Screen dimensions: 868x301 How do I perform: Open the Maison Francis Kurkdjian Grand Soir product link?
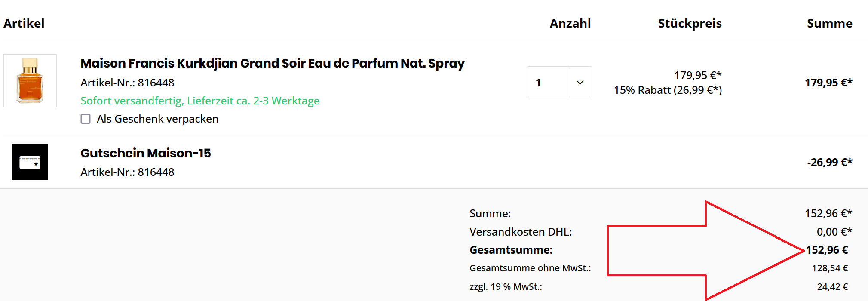point(272,63)
